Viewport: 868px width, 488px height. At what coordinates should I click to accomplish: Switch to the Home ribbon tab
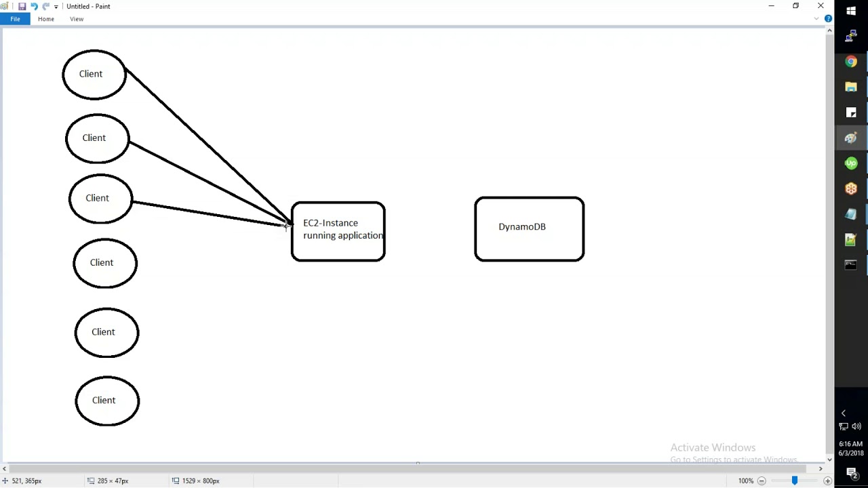point(46,19)
